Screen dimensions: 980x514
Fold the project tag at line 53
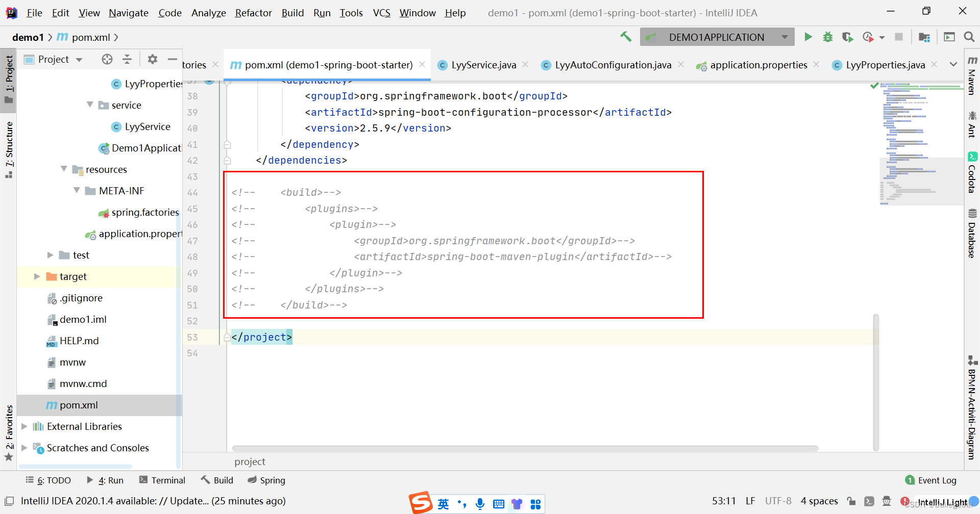click(227, 337)
